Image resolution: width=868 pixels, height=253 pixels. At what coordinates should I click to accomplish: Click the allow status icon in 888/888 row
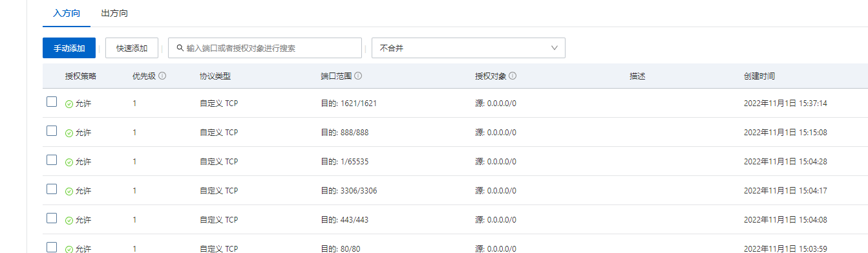coord(69,133)
